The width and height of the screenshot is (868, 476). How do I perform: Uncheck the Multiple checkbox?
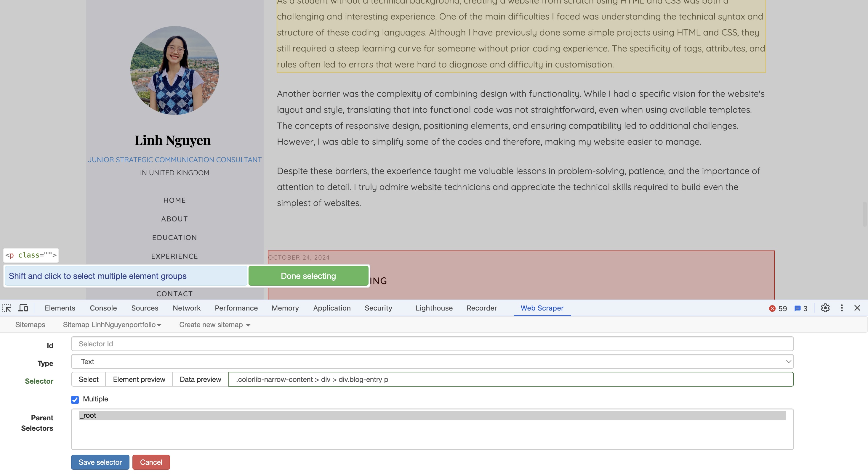75,400
